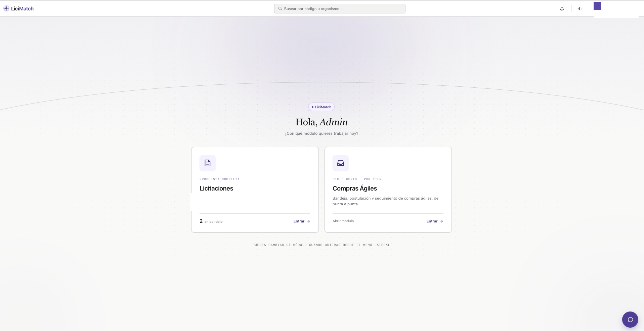Open the notifications bell
The height and width of the screenshot is (331, 644).
pos(562,9)
